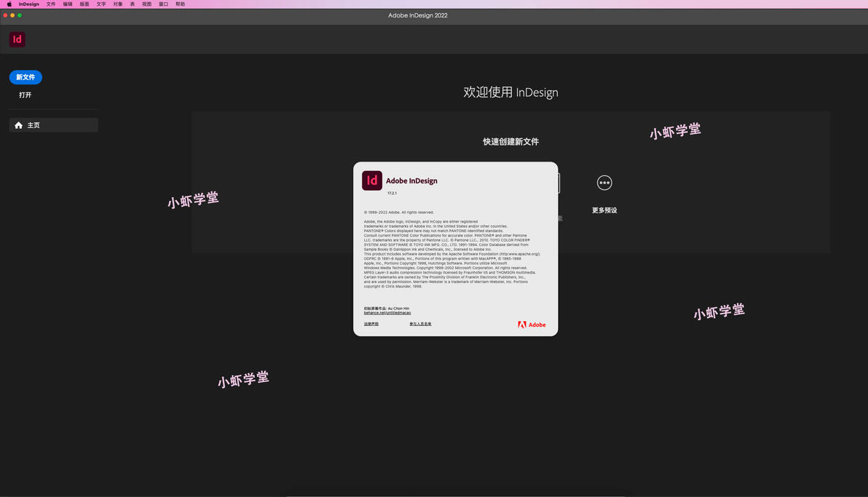Open the Apple menu
868x497 pixels.
[9, 4]
